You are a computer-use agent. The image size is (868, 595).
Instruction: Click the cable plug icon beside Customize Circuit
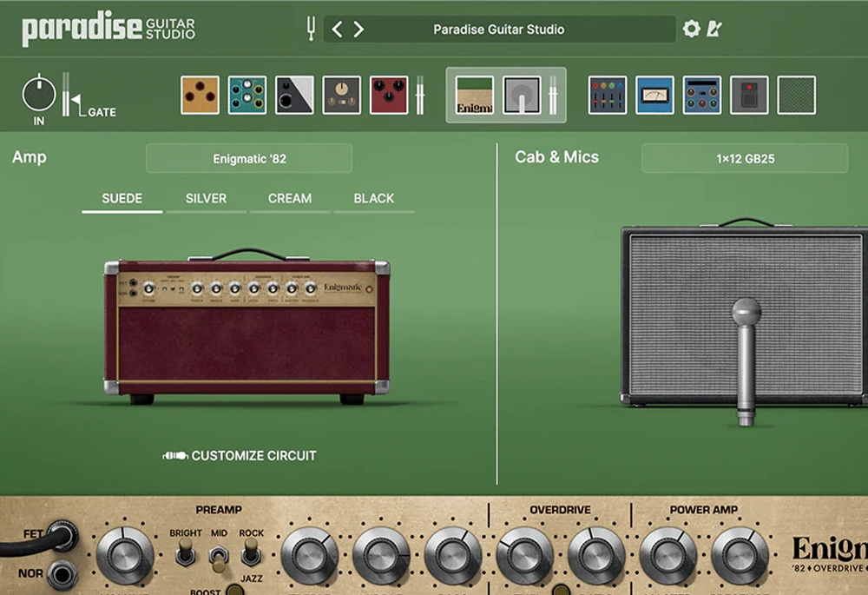(175, 456)
